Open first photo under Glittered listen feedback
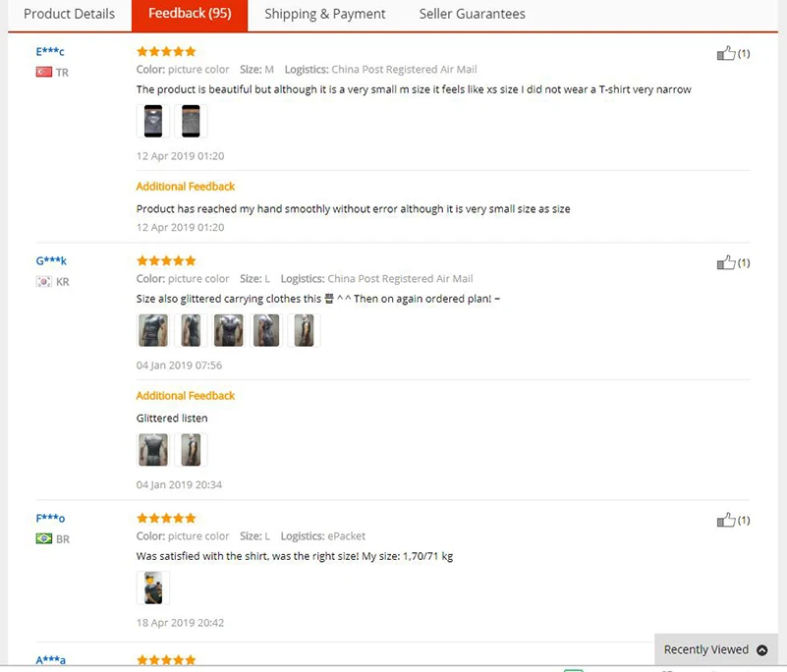 [x=153, y=450]
